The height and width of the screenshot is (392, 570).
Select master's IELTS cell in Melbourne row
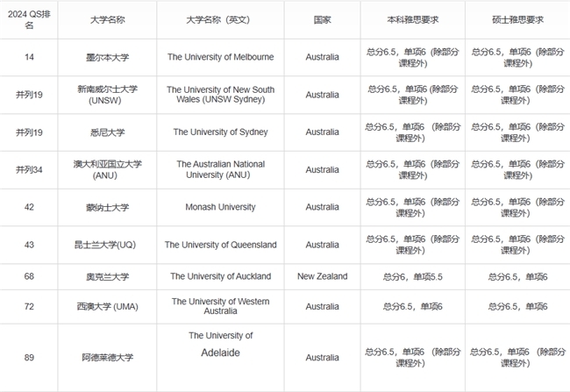[517, 58]
